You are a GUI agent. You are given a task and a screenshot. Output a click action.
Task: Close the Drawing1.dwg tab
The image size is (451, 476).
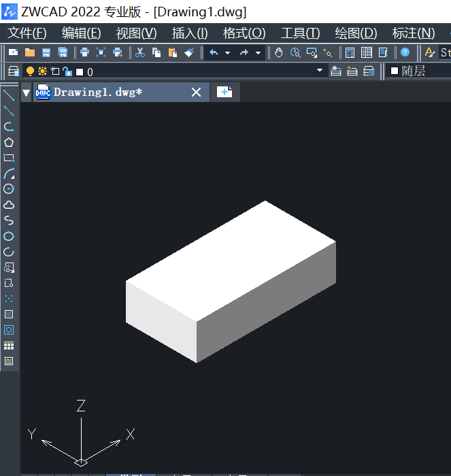click(x=196, y=92)
